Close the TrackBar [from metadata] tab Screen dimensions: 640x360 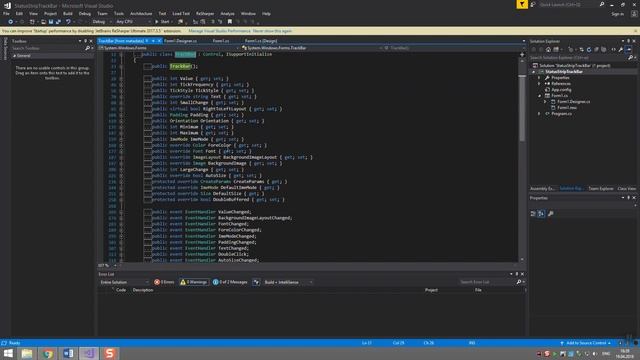pos(159,41)
